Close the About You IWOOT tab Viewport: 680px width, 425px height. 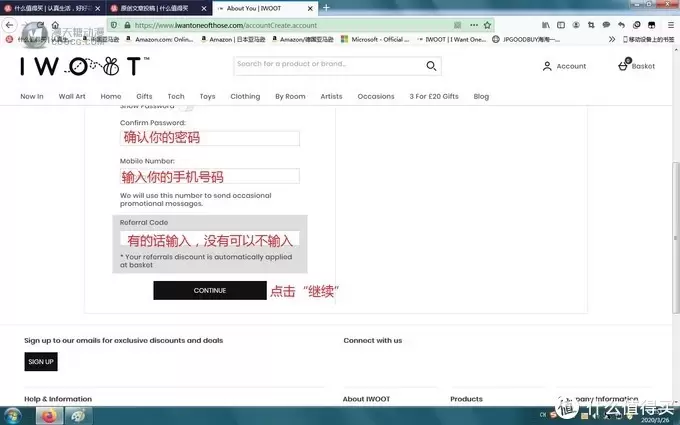[x=310, y=8]
